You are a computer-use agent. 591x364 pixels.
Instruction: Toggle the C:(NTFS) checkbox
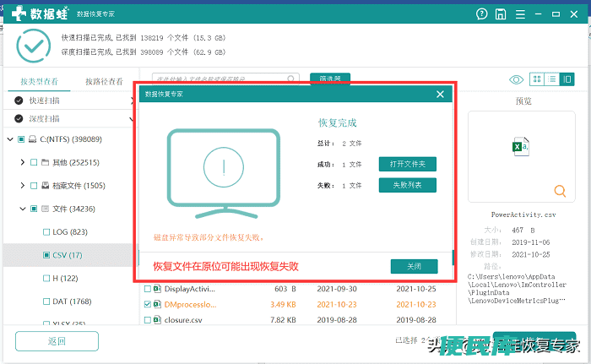pyautogui.click(x=21, y=139)
